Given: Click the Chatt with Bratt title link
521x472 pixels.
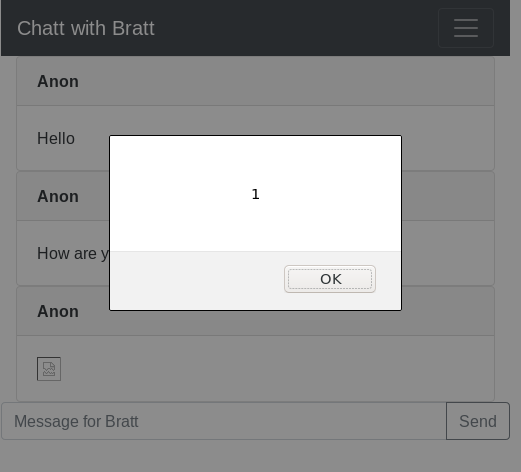Looking at the screenshot, I should coord(86,28).
